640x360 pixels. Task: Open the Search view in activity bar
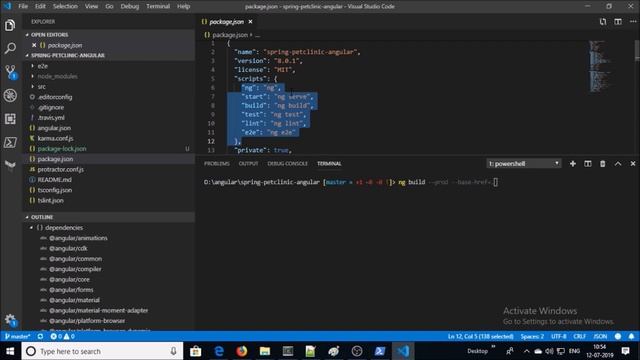(10, 48)
